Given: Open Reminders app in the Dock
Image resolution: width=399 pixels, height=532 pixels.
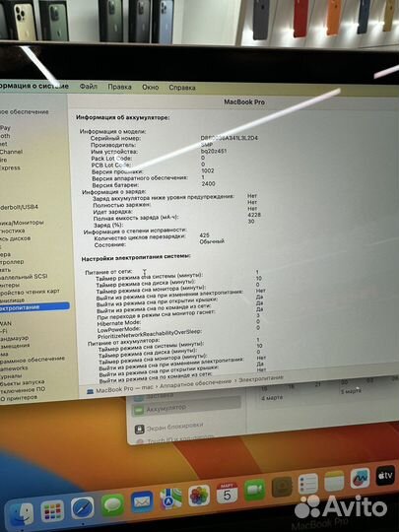Looking at the screenshot, I should 308,484.
